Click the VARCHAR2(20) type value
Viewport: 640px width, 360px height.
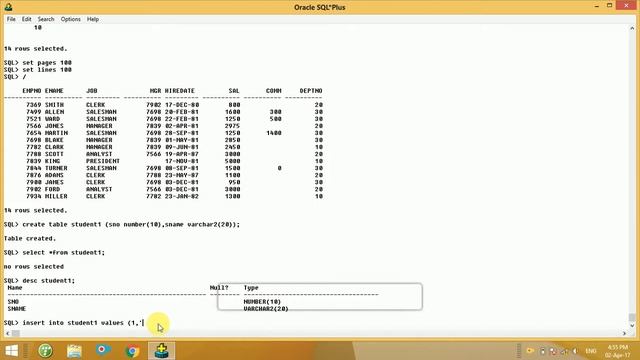click(x=266, y=309)
